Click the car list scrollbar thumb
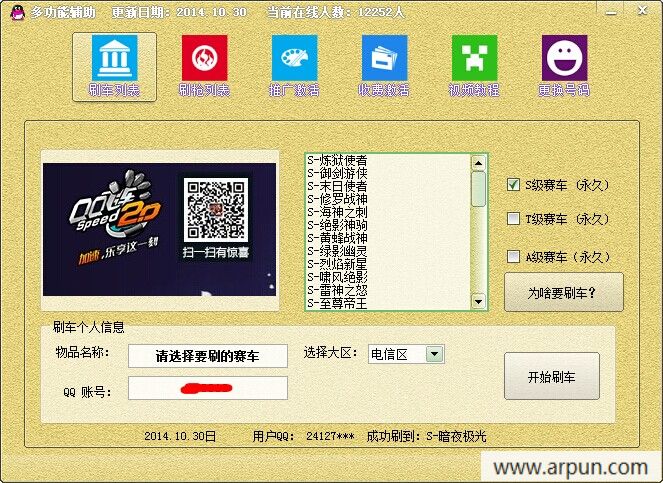 (478, 189)
